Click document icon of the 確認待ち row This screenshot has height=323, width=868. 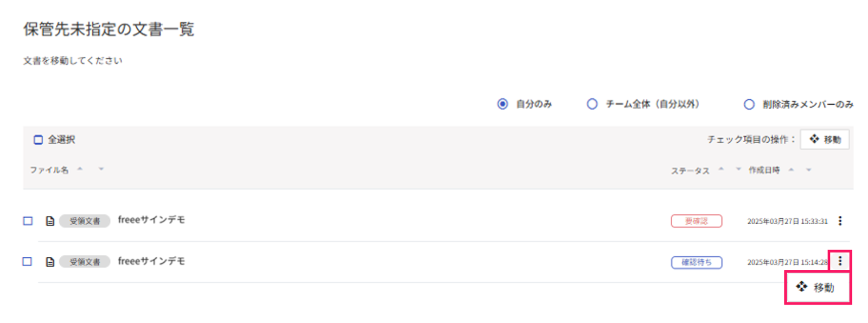click(x=50, y=262)
